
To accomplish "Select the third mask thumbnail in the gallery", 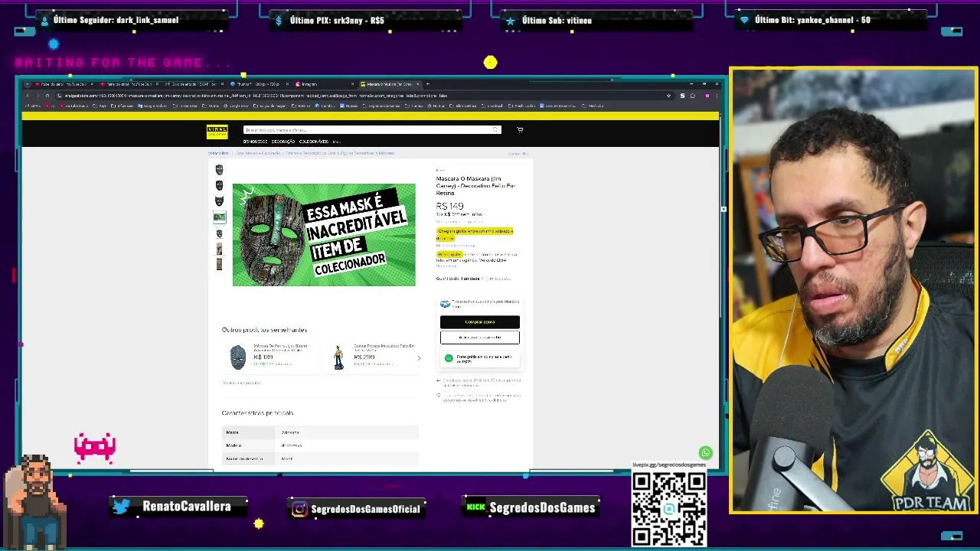I will 219,201.
